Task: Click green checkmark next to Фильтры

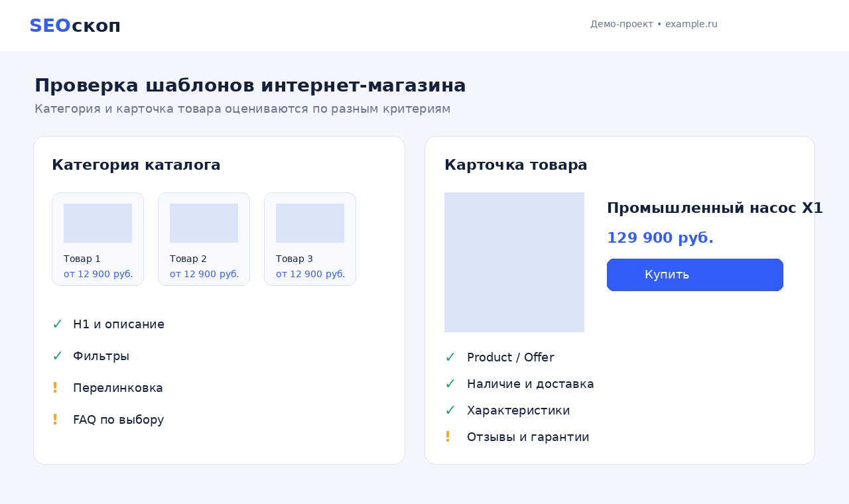Action: (57, 356)
